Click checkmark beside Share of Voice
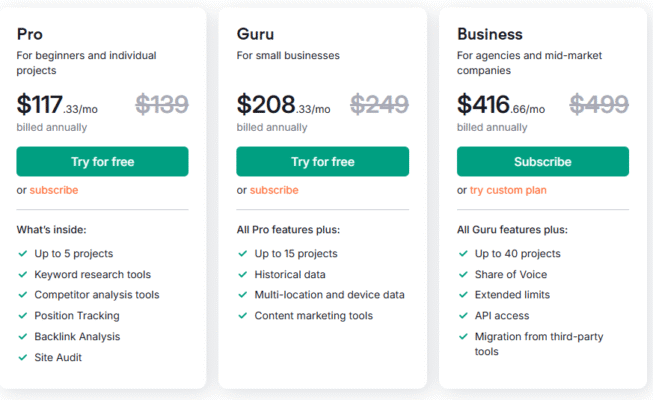This screenshot has width=653, height=400. coord(463,274)
